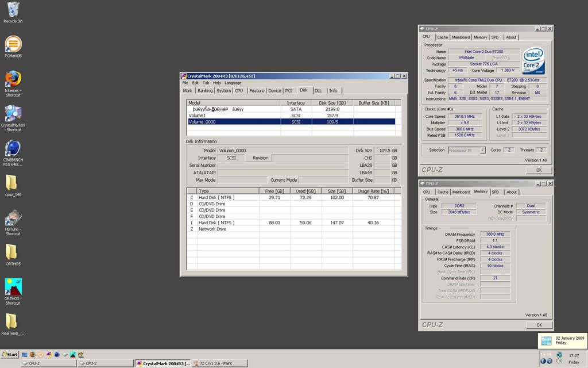Viewport: 588px width, 368px height.
Task: Click the ORTHOS volcano quick launch icon
Action: (73, 354)
